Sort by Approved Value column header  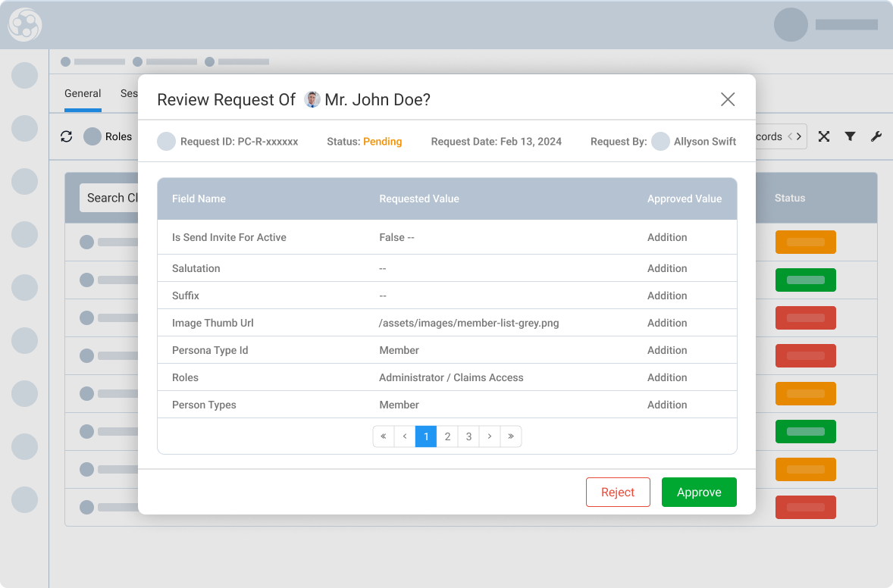click(x=684, y=199)
